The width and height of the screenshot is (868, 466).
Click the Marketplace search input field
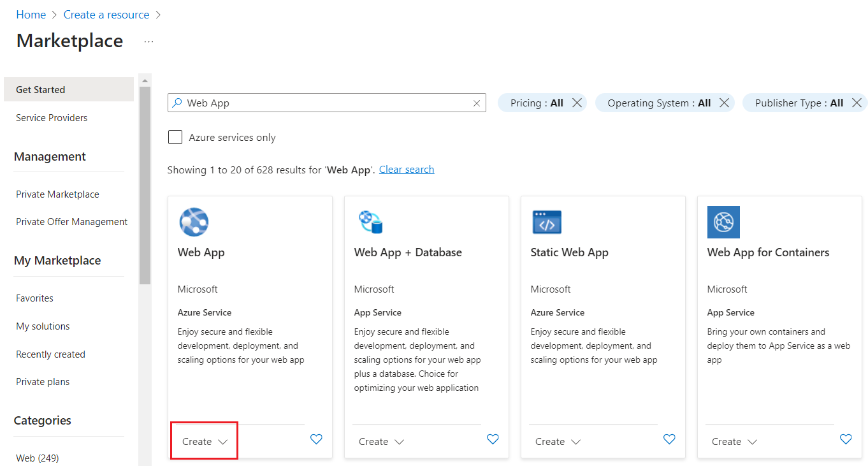point(327,103)
